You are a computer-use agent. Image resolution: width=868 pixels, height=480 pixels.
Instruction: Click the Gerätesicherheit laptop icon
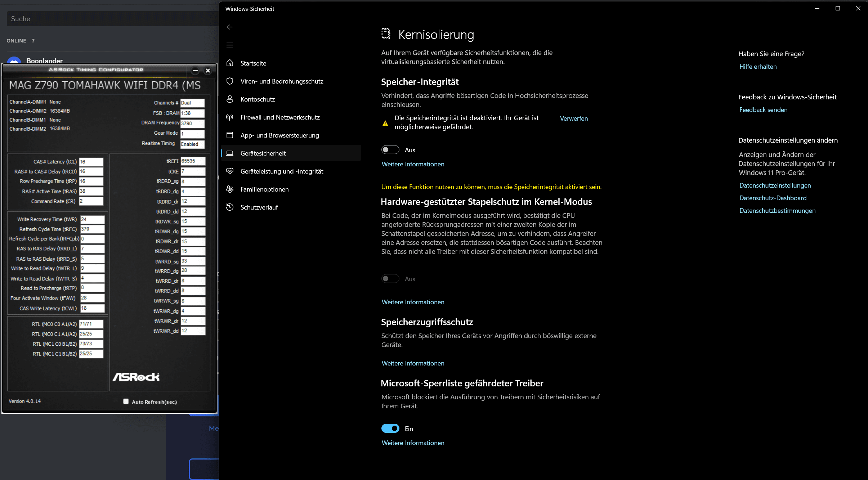click(230, 153)
